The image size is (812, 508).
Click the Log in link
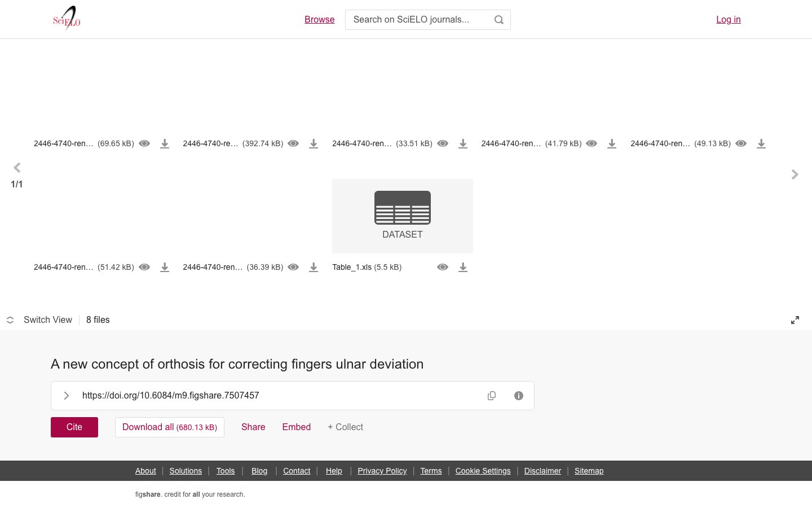729,20
